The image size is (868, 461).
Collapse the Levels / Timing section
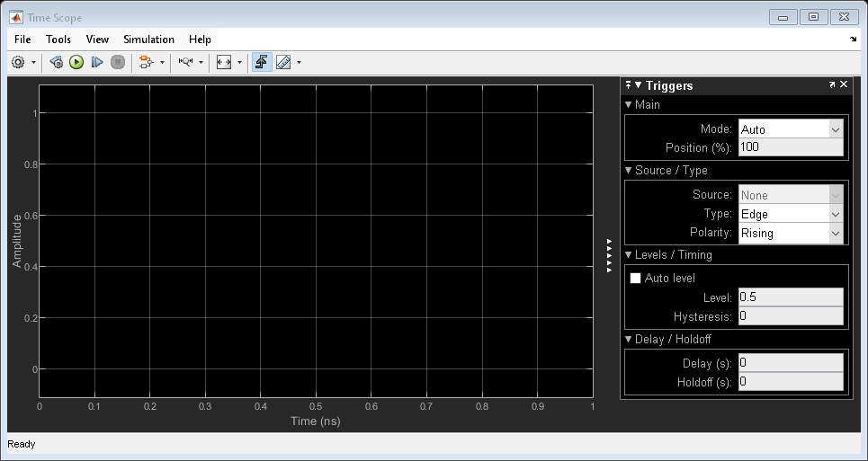point(629,255)
